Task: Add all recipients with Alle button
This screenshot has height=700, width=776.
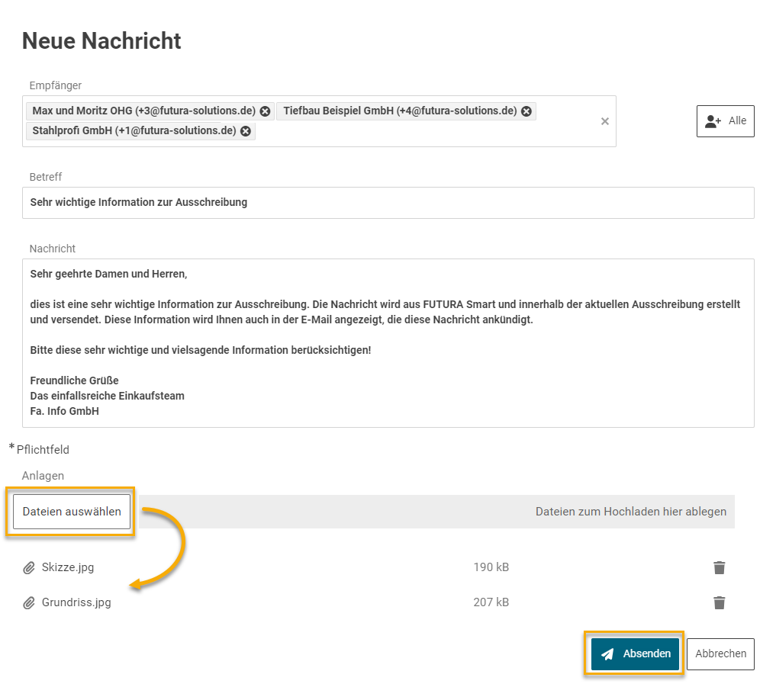Action: click(x=725, y=121)
